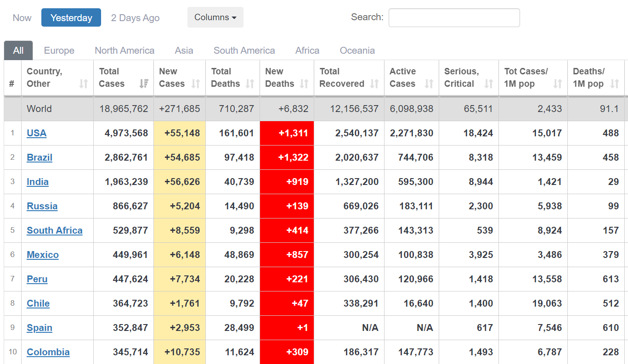Click World total recovered 12,156,537

[354, 109]
